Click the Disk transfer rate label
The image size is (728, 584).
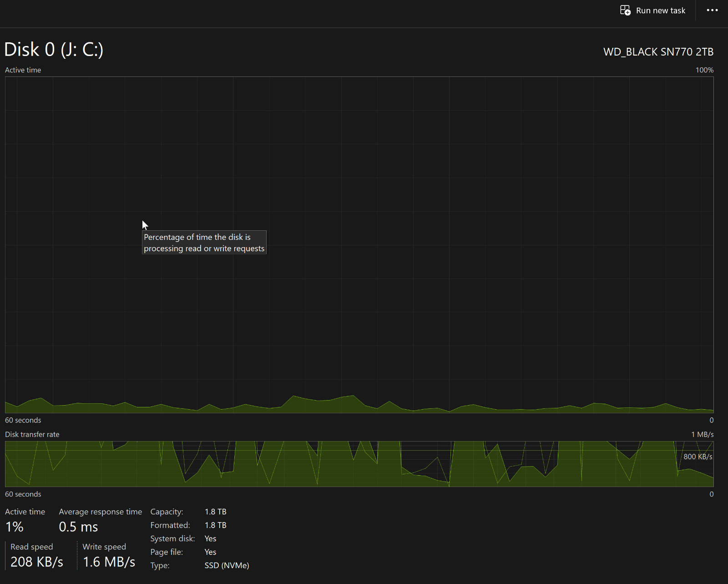click(x=32, y=435)
